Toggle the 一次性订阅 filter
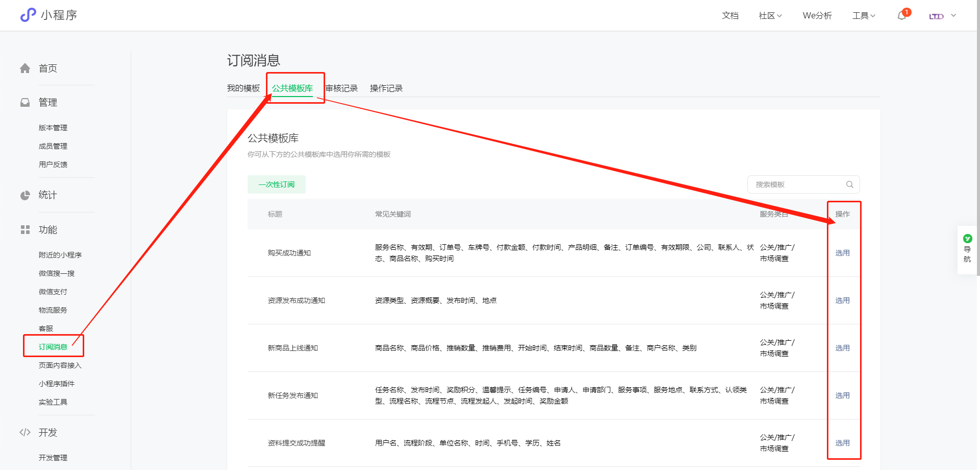This screenshot has height=470, width=980. 276,184
